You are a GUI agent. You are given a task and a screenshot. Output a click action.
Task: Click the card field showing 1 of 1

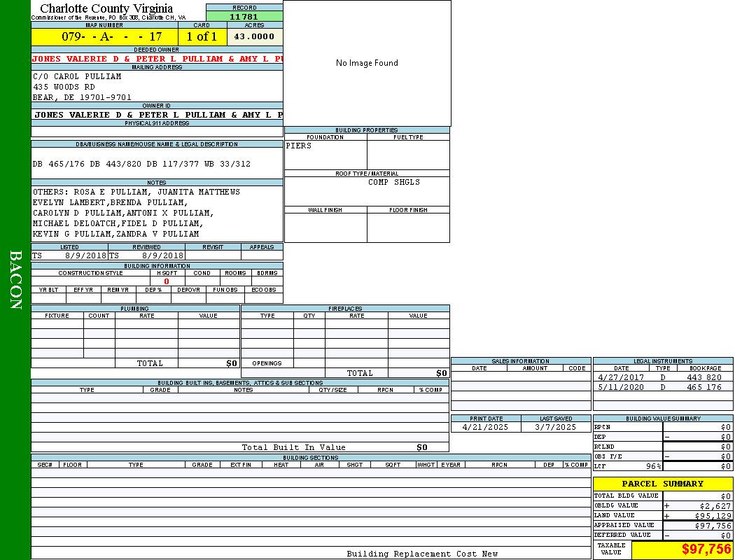click(x=202, y=36)
